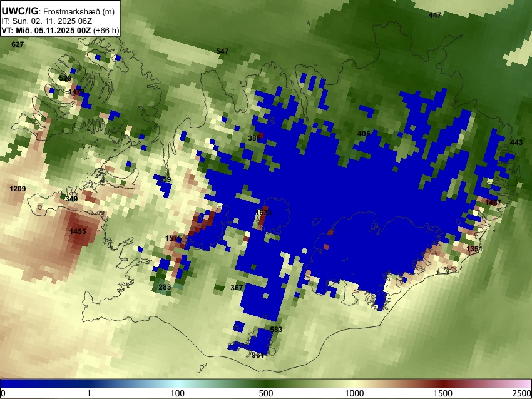Click the color scale tick label 500
The width and height of the screenshot is (532, 399).
coord(265,393)
